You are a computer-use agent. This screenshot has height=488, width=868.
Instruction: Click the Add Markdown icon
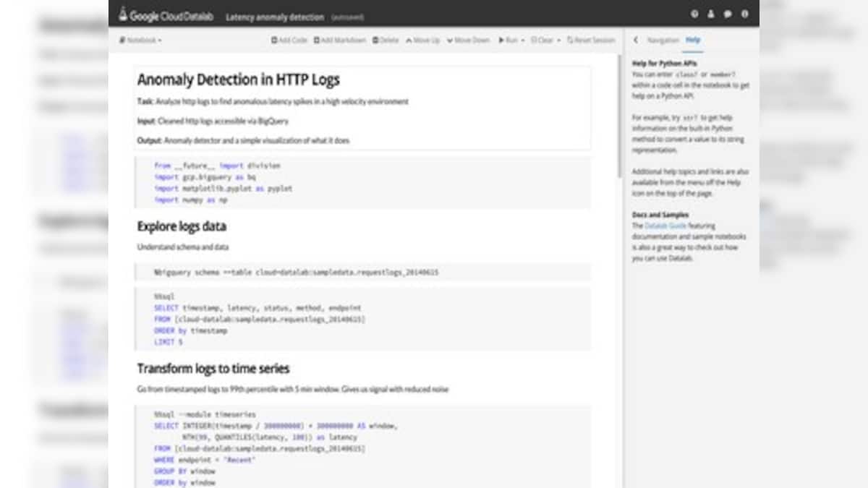(x=315, y=40)
